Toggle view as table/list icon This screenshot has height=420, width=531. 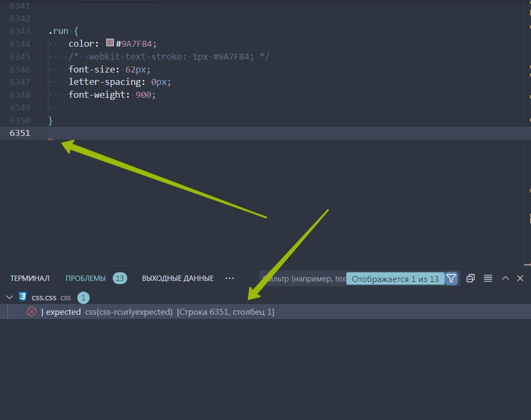(488, 278)
